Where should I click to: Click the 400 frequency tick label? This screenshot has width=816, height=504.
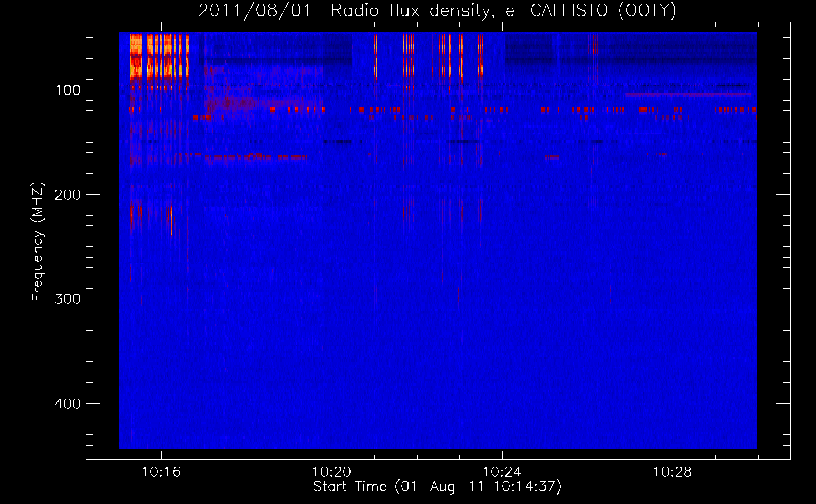tap(68, 404)
